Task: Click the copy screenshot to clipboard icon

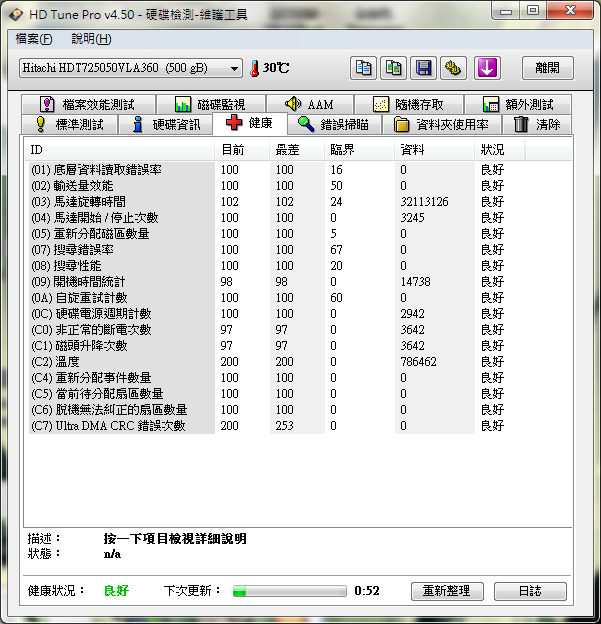Action: 393,68
